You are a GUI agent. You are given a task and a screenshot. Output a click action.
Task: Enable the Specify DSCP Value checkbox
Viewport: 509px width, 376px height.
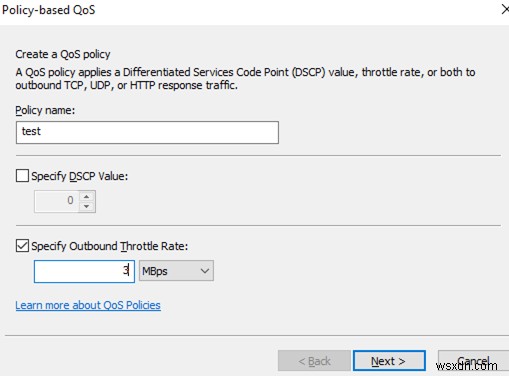point(22,176)
